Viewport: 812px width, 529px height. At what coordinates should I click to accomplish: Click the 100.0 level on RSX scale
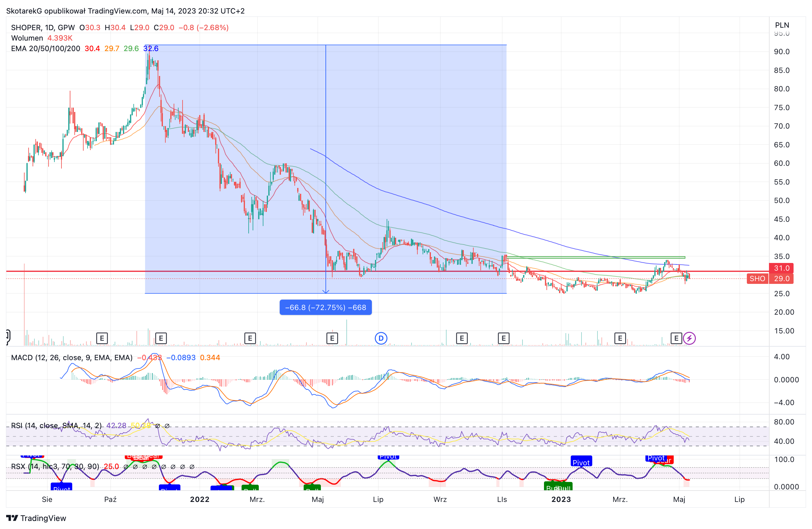pos(784,459)
